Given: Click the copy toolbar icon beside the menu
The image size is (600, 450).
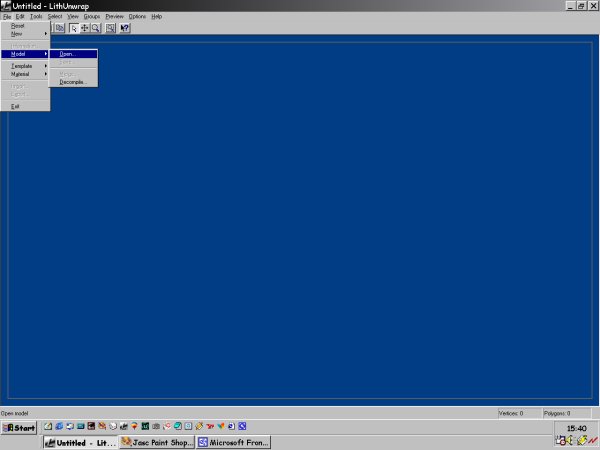Looking at the screenshot, I should click(60, 28).
